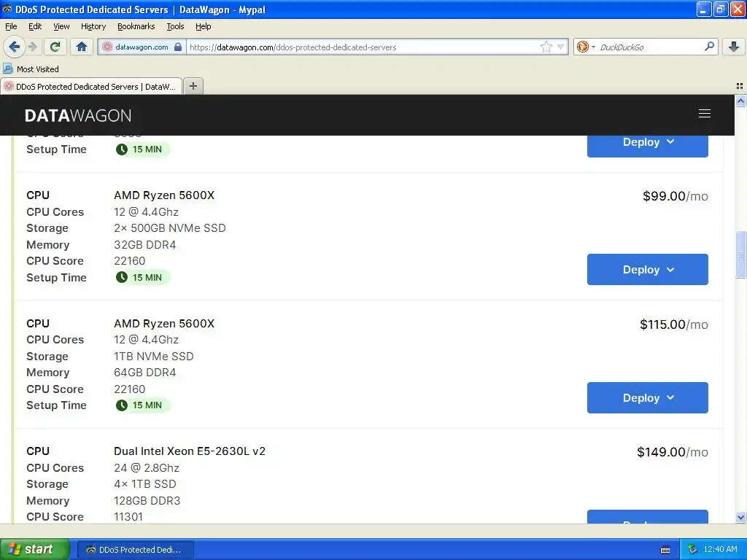Select the text Dual Intel Xeon E5-2630L v2

[x=190, y=451]
